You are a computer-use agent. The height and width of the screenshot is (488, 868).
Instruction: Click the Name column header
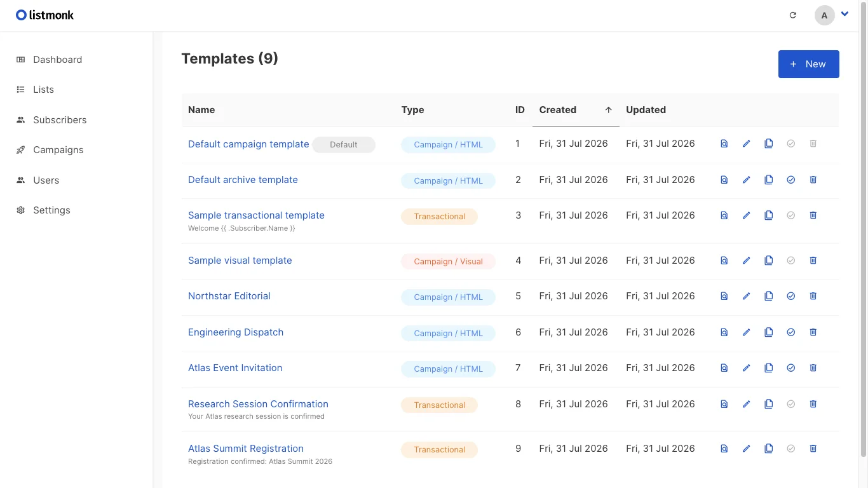pyautogui.click(x=201, y=110)
